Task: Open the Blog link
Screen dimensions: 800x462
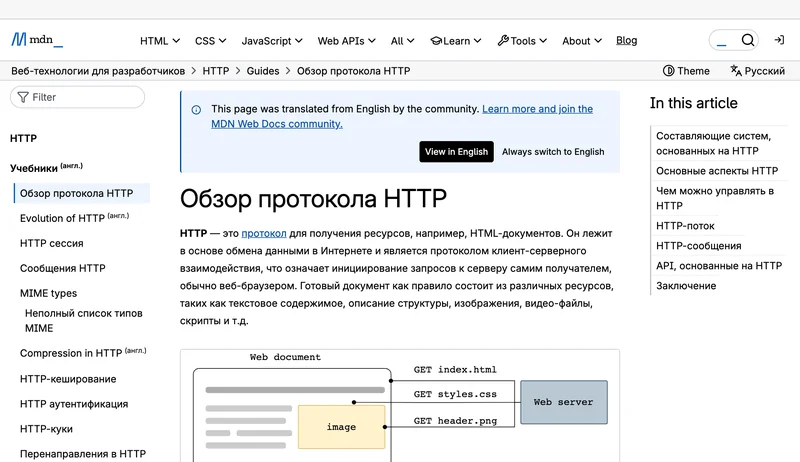Action: click(627, 40)
